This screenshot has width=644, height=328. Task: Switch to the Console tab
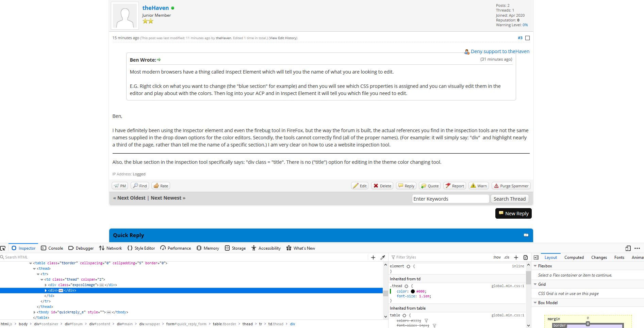coord(52,248)
